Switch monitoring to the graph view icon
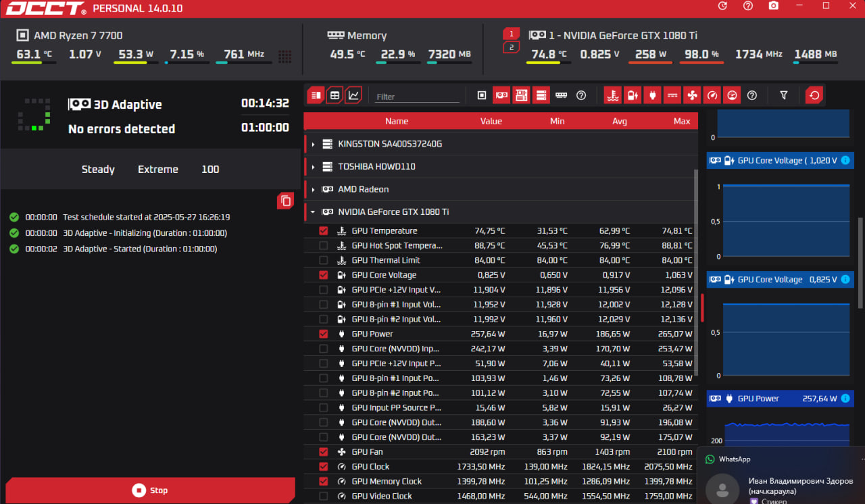 tap(353, 95)
